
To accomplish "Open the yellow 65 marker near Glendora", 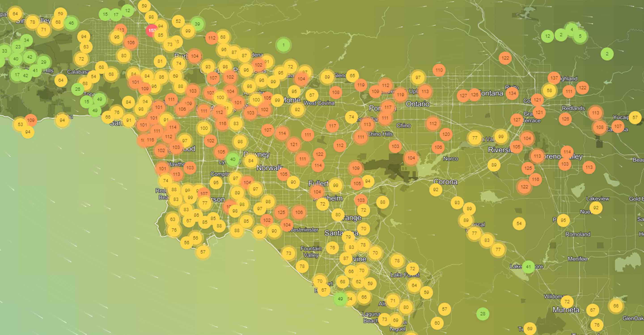I will click(352, 75).
